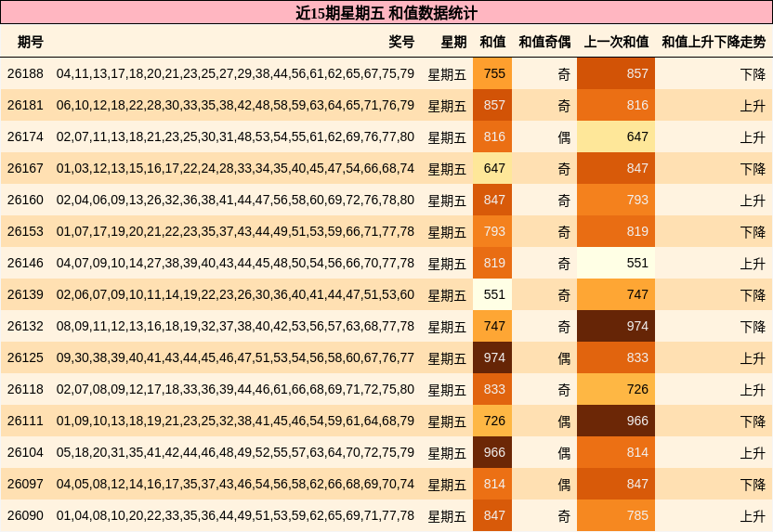
Task: Click the 下降 trend in row 26188
Action: coord(753,74)
